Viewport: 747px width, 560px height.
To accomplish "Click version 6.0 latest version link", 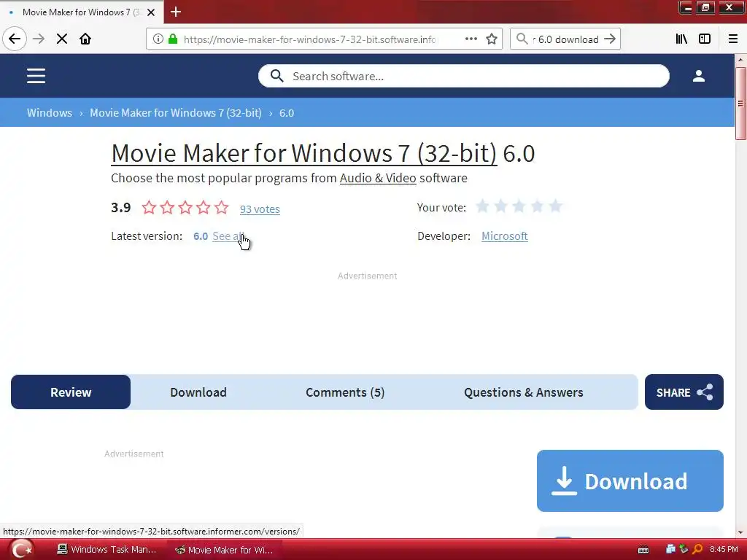I will [x=201, y=236].
